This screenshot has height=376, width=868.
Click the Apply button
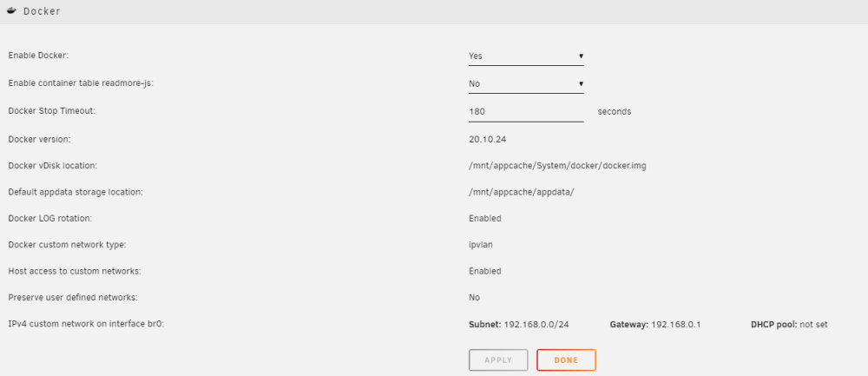pyautogui.click(x=498, y=360)
